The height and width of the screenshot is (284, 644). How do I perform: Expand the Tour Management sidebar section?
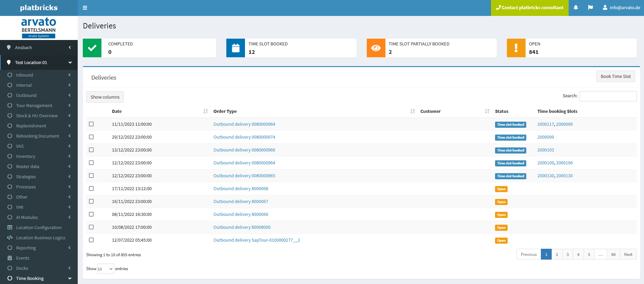coord(34,105)
